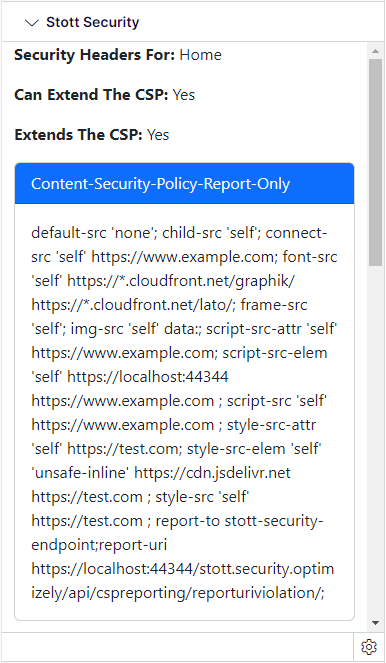The height and width of the screenshot is (663, 386).
Task: Click the 'Can Extend The CSP:' label
Action: coord(91,95)
